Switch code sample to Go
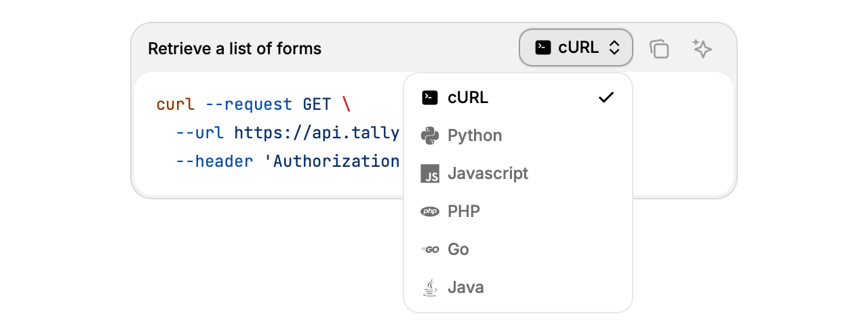868x335 pixels. pos(518,250)
